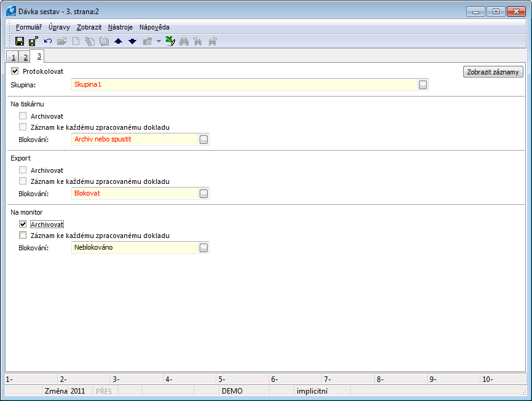Enable Archivovat under Export
532x401 pixels.
23,170
